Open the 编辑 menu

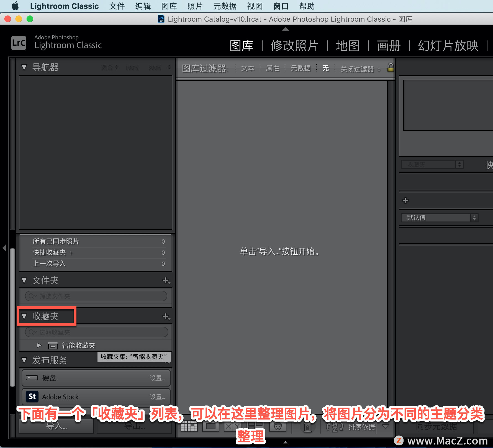[x=143, y=6]
